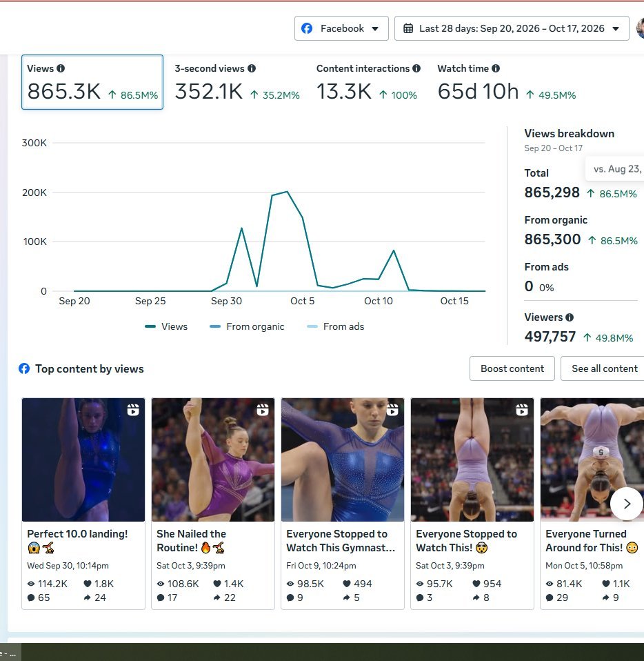Click the Viewers count 497,757
Screen dimensions: 644x661
tap(550, 337)
